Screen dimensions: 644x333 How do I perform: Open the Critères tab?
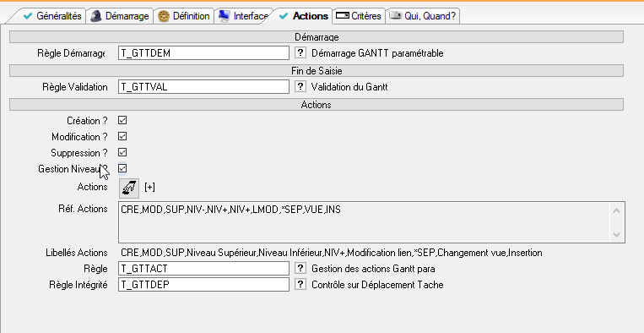pyautogui.click(x=359, y=16)
